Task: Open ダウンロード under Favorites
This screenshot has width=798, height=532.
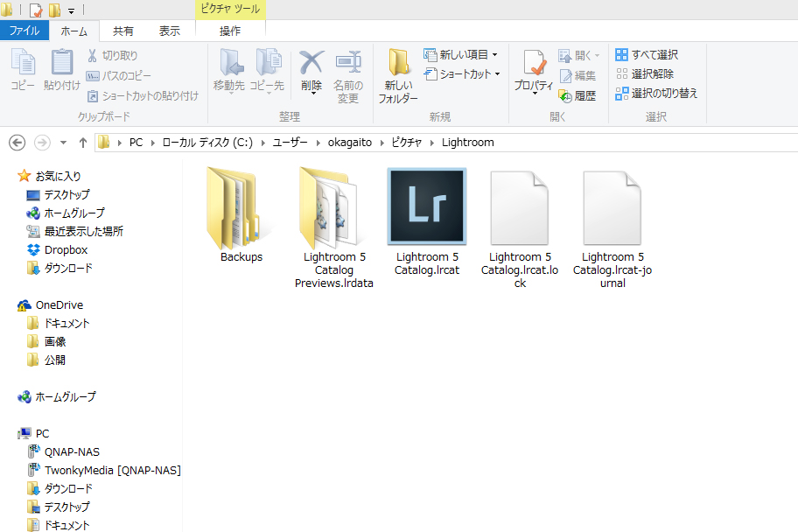Action: (x=59, y=268)
